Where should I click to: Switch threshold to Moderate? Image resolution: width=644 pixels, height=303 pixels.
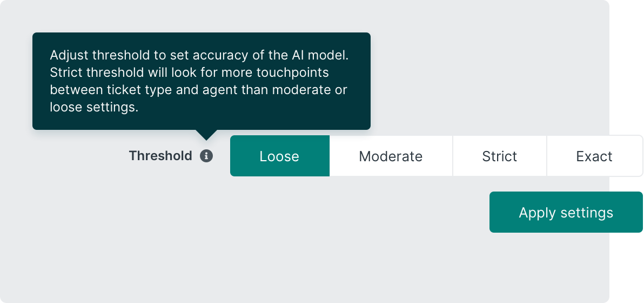(391, 156)
